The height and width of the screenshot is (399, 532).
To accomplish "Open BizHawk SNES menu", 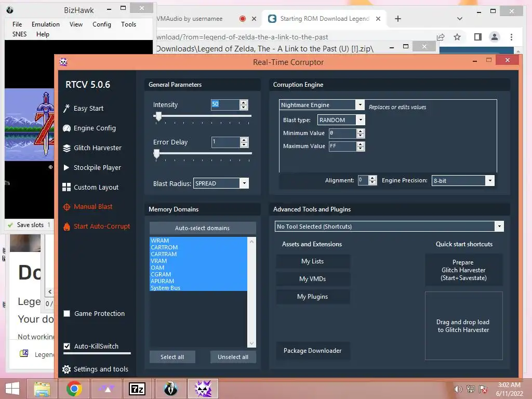I will (x=19, y=34).
